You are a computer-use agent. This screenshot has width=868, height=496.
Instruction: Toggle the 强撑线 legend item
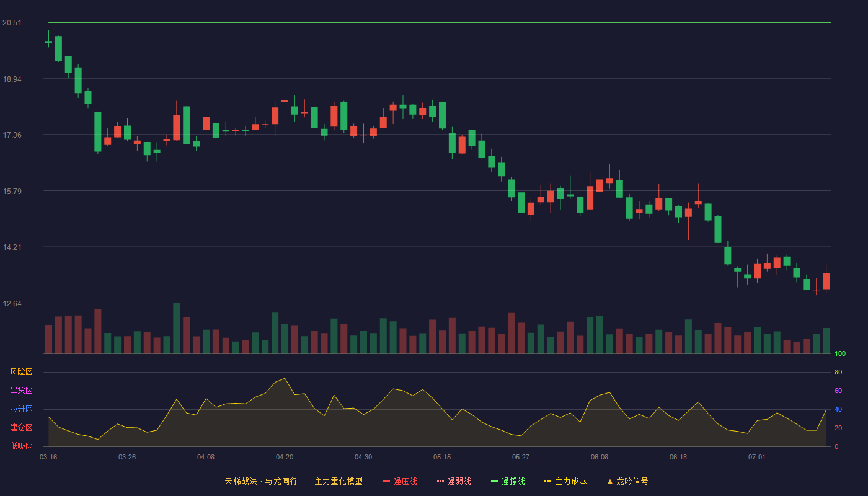(x=508, y=481)
